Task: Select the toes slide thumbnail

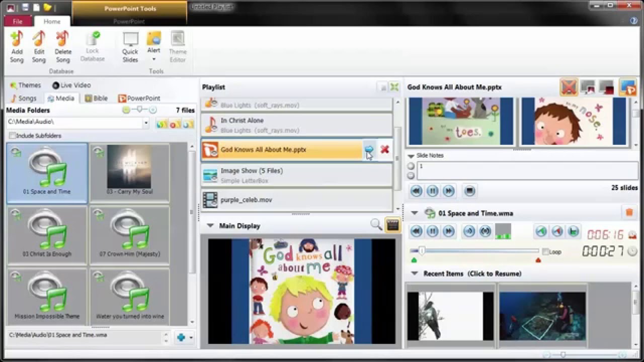Action: point(461,122)
